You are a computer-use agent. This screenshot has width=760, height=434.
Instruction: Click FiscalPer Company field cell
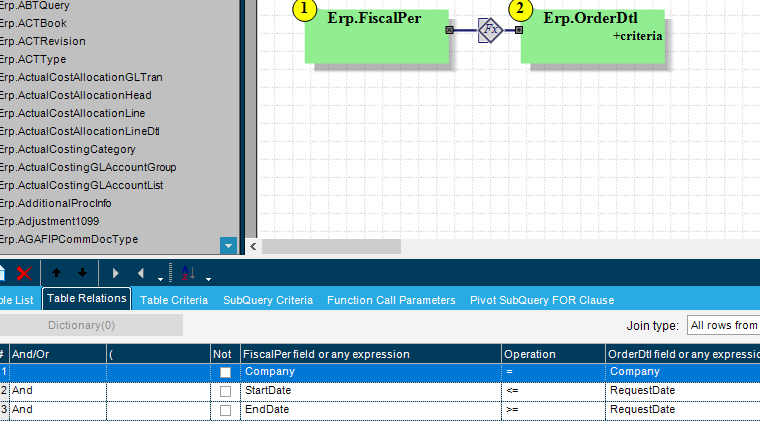(371, 372)
